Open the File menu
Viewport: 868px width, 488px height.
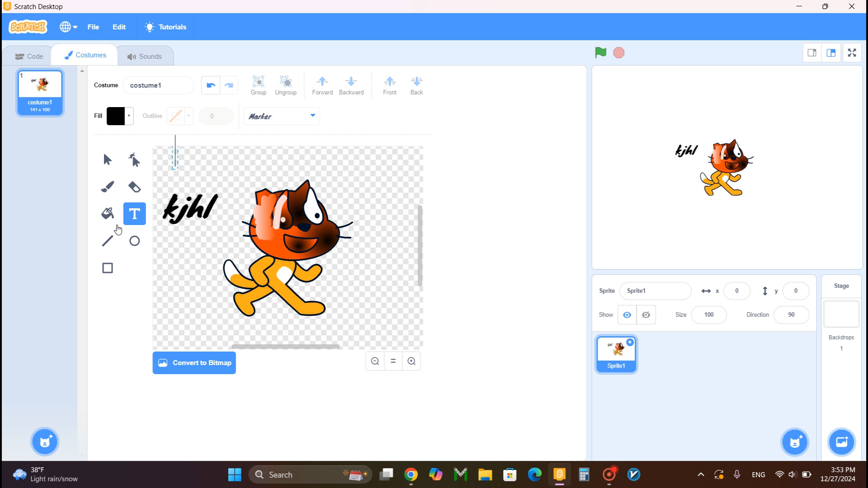93,27
